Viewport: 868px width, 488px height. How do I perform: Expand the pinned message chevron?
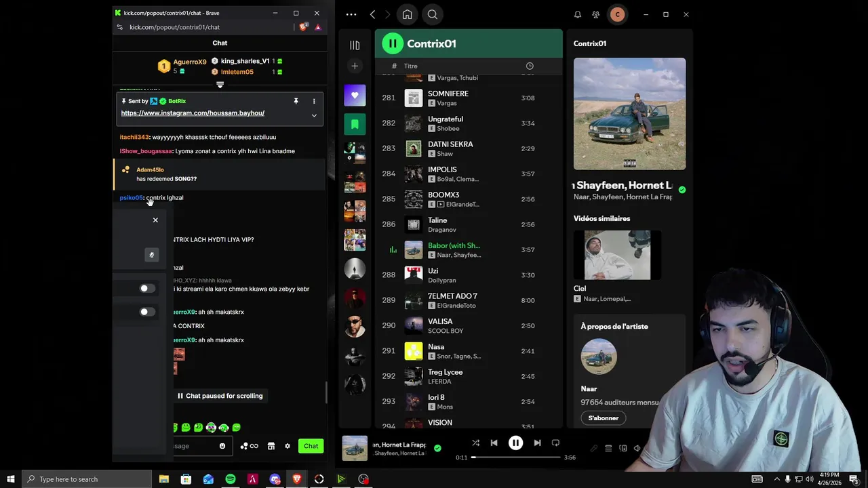(x=314, y=116)
